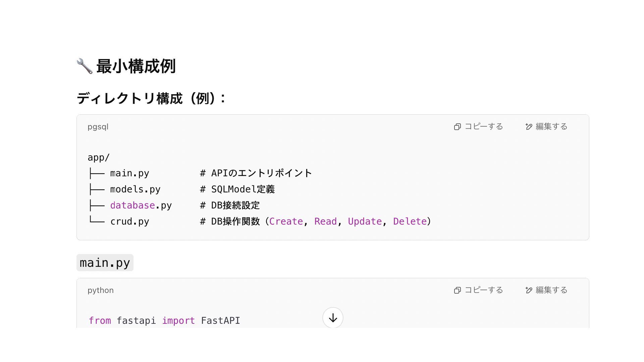This screenshot has width=644, height=362.
Task: Click the pgsql language label
Action: click(x=98, y=127)
